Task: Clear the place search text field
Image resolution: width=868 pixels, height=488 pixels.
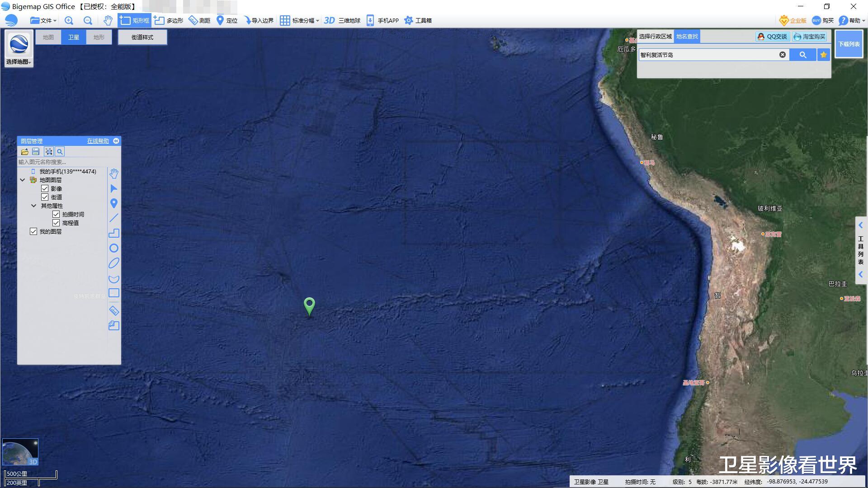Action: (782, 55)
